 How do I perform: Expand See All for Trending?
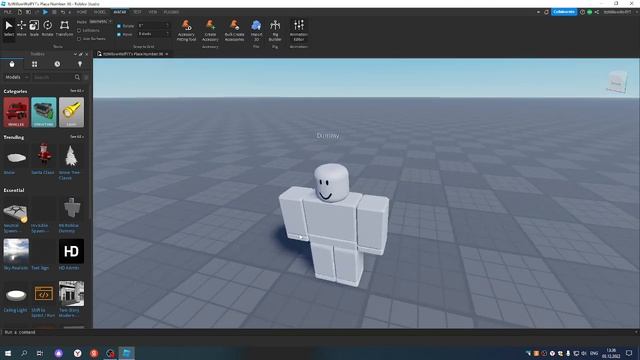pyautogui.click(x=76, y=137)
